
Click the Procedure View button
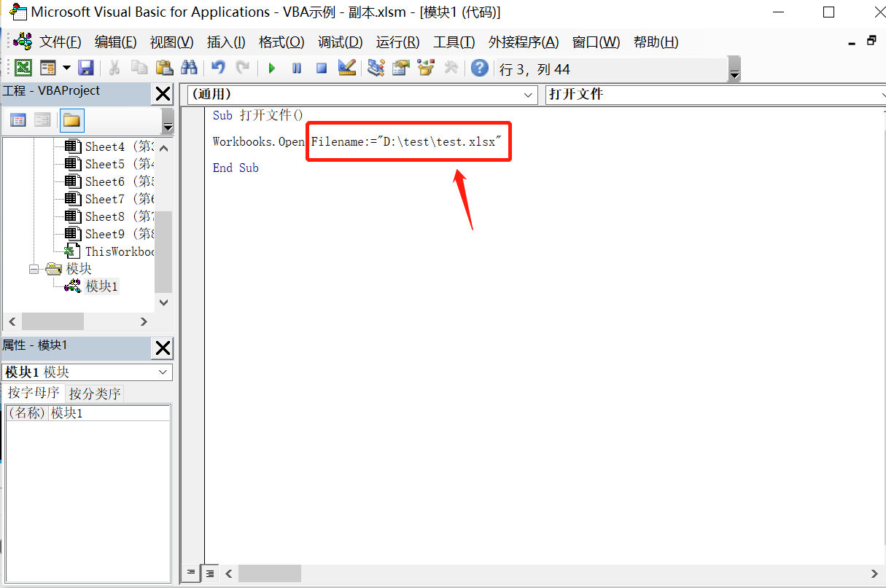click(x=191, y=573)
